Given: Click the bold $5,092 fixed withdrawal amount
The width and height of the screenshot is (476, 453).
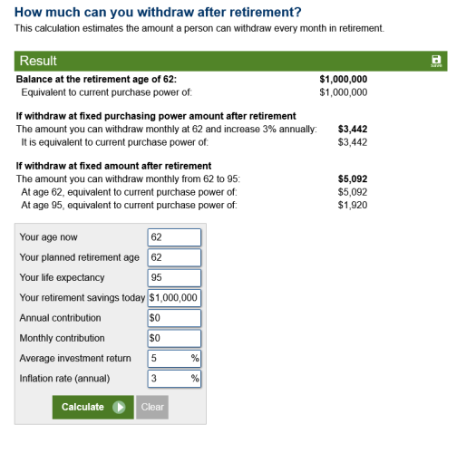Looking at the screenshot, I should coord(353,178).
